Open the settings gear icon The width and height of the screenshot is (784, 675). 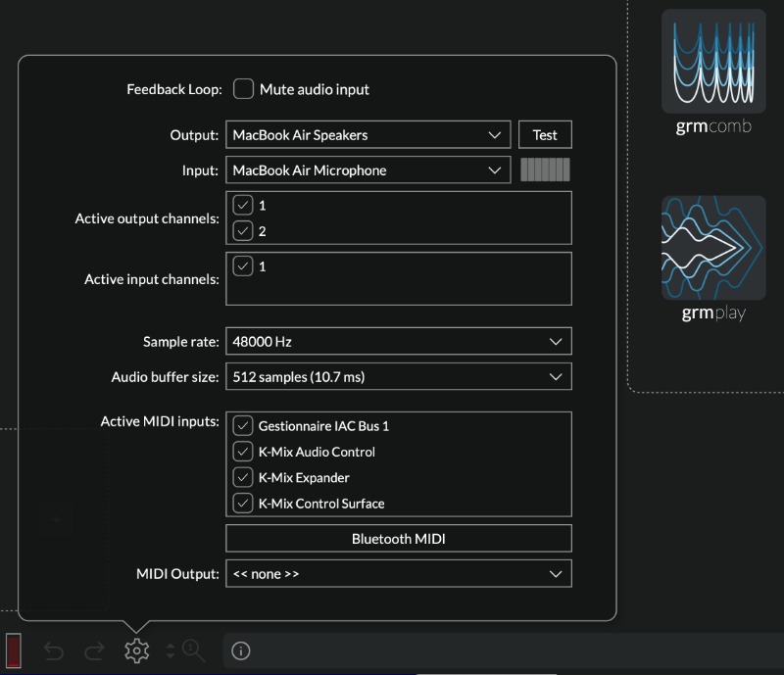point(137,651)
